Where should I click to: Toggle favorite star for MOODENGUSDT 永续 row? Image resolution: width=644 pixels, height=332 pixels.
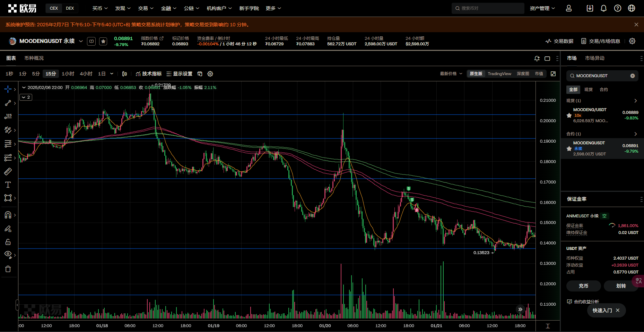pos(569,149)
